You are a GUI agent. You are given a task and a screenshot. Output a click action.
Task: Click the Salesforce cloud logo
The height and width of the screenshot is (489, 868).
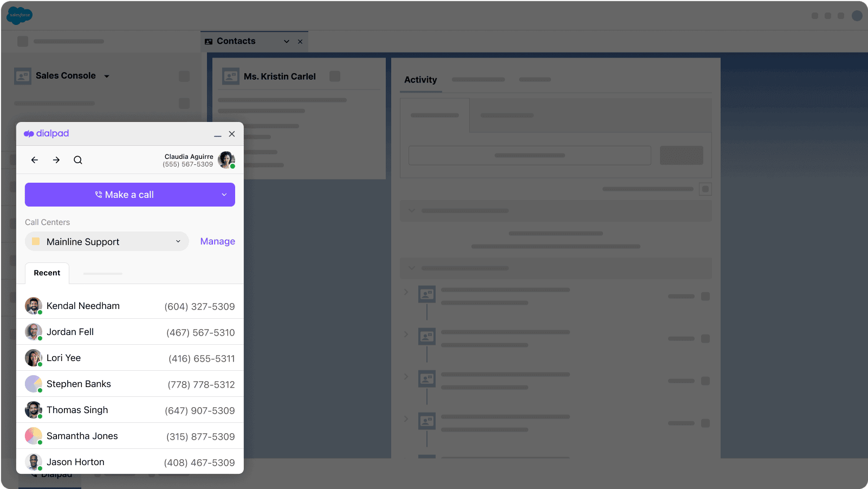pos(19,15)
